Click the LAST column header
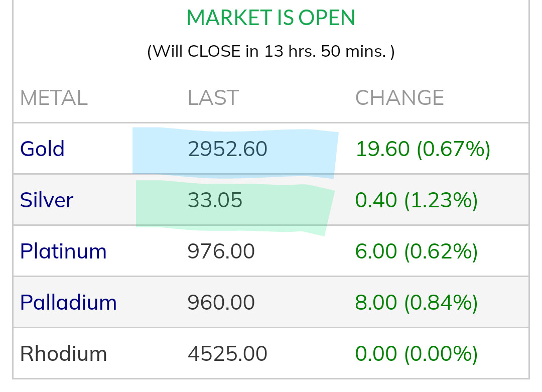 tap(213, 98)
